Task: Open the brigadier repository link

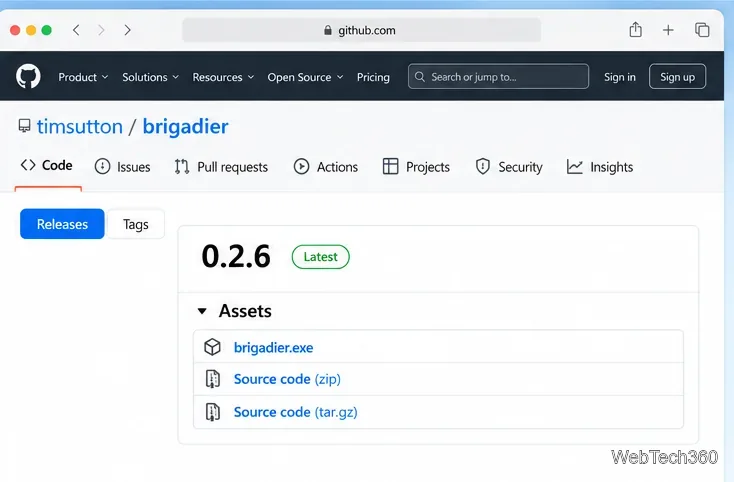Action: [x=185, y=127]
